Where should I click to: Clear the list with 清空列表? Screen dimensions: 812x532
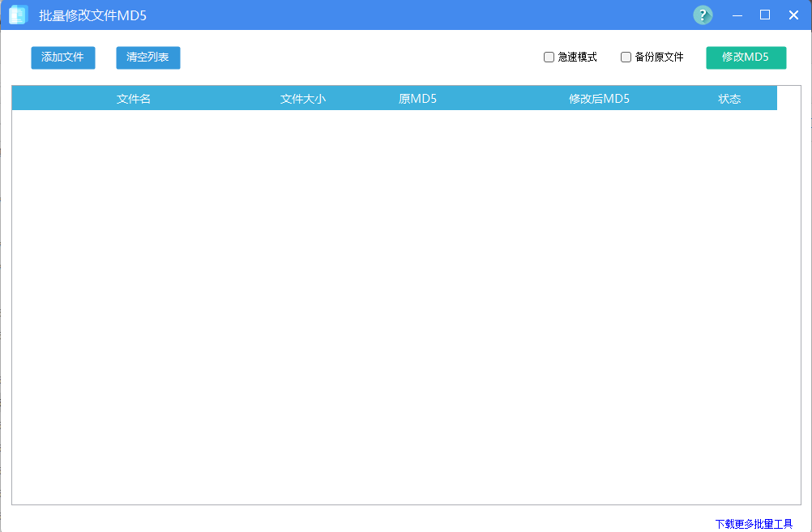point(148,57)
